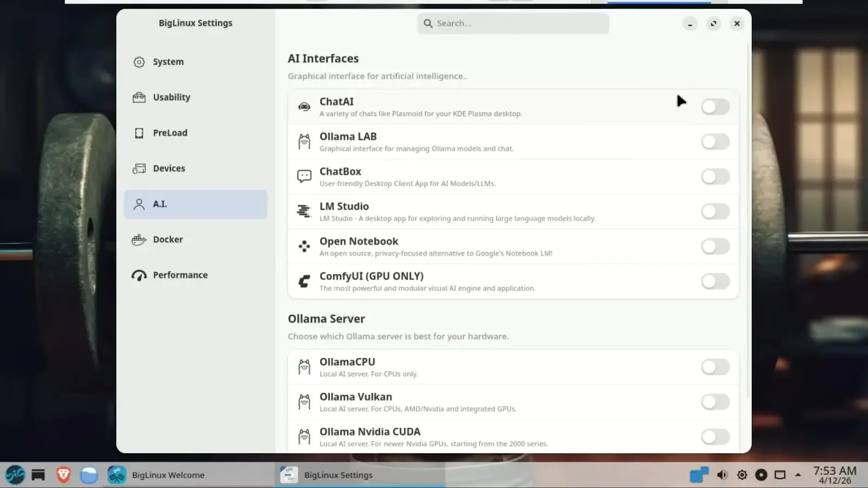The height and width of the screenshot is (488, 868).
Task: Enable the Open Notebook toggle
Action: (x=715, y=247)
